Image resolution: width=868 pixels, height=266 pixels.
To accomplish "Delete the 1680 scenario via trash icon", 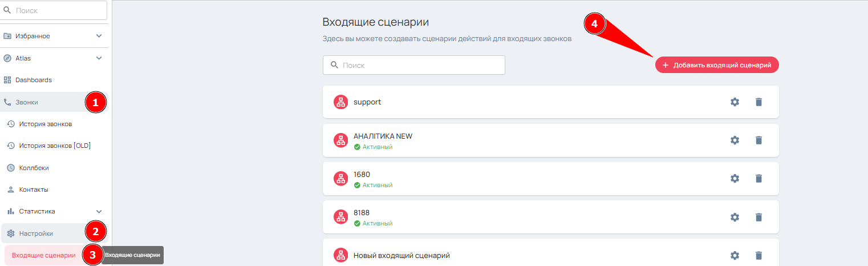I will click(758, 179).
